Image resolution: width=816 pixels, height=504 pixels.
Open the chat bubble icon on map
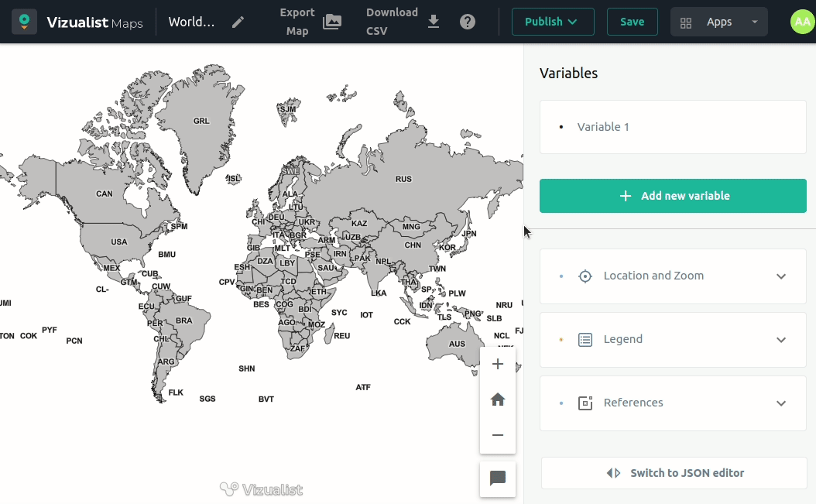click(498, 478)
